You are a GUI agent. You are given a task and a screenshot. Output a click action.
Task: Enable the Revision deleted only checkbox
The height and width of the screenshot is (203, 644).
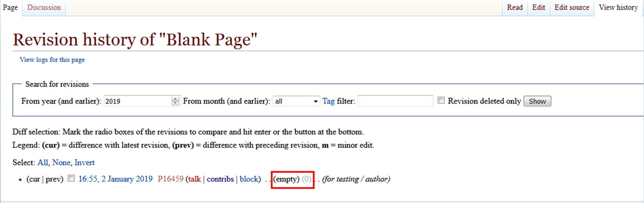click(441, 100)
